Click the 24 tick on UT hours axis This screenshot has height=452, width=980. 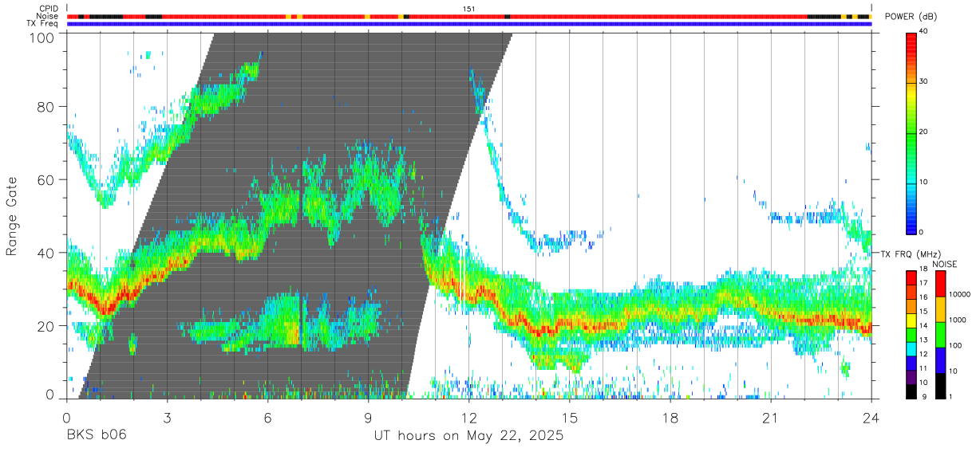pos(871,417)
